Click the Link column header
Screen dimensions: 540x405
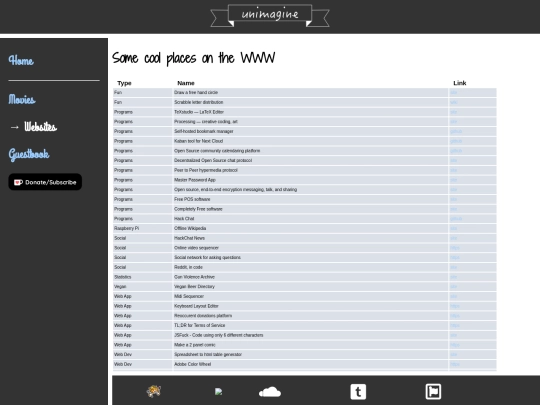(460, 83)
